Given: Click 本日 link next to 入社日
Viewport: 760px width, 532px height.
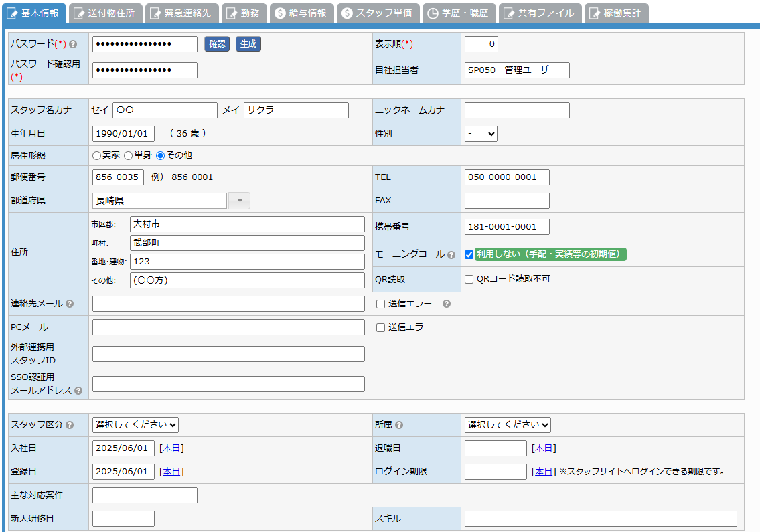Looking at the screenshot, I should tap(171, 448).
